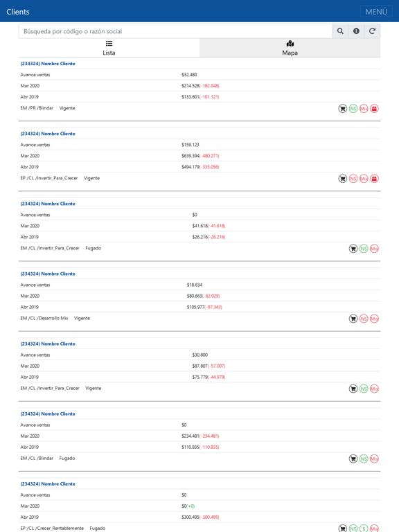This screenshot has width=399, height=532.
Task: Open client name above Avance ventas $32.480
Action: point(48,64)
